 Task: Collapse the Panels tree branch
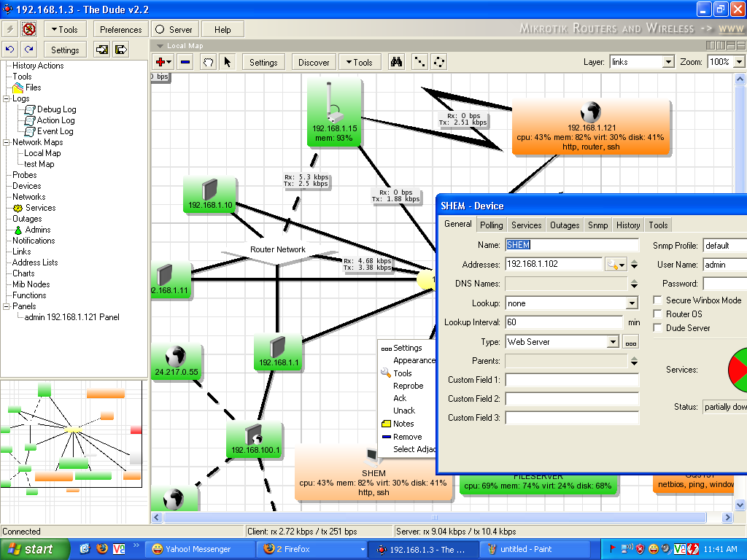click(6, 307)
